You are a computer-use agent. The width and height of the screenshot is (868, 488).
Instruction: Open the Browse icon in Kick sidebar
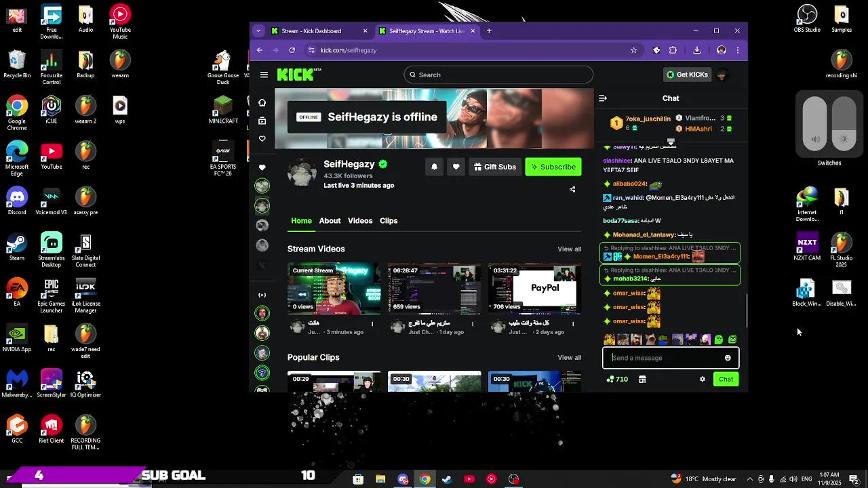tap(262, 121)
